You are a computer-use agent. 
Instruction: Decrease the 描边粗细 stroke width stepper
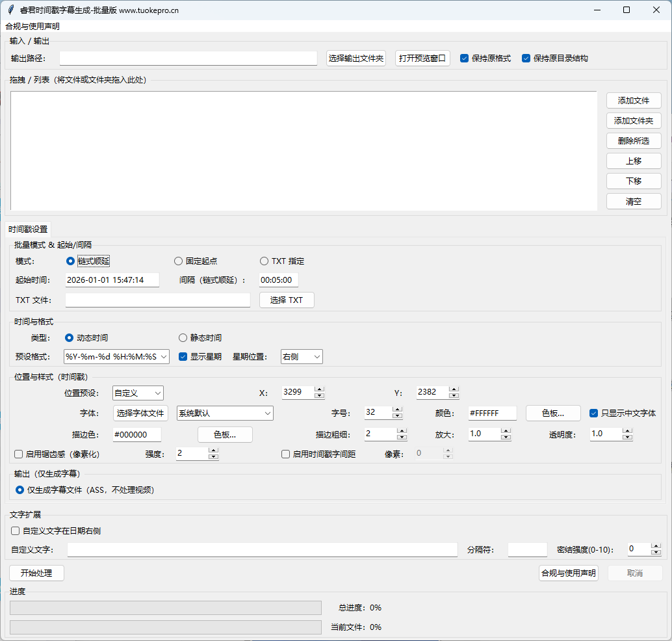pos(402,437)
